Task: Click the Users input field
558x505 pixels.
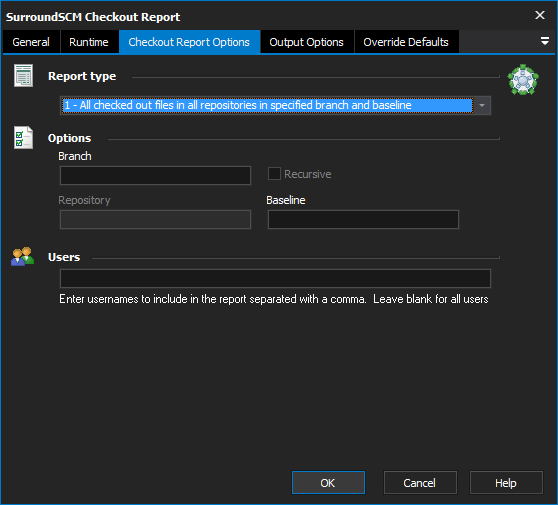Action: pyautogui.click(x=275, y=278)
